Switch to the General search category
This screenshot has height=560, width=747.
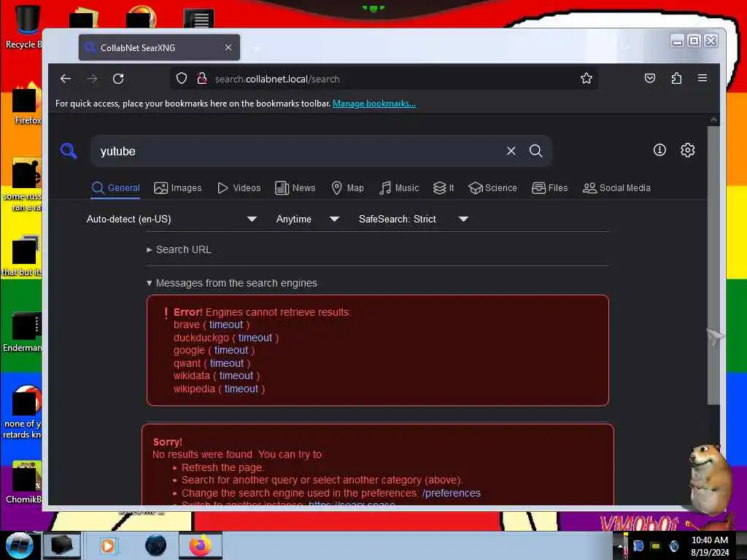click(x=116, y=188)
